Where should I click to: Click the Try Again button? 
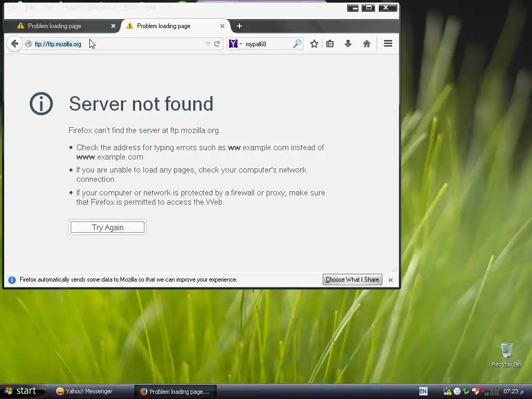(108, 228)
